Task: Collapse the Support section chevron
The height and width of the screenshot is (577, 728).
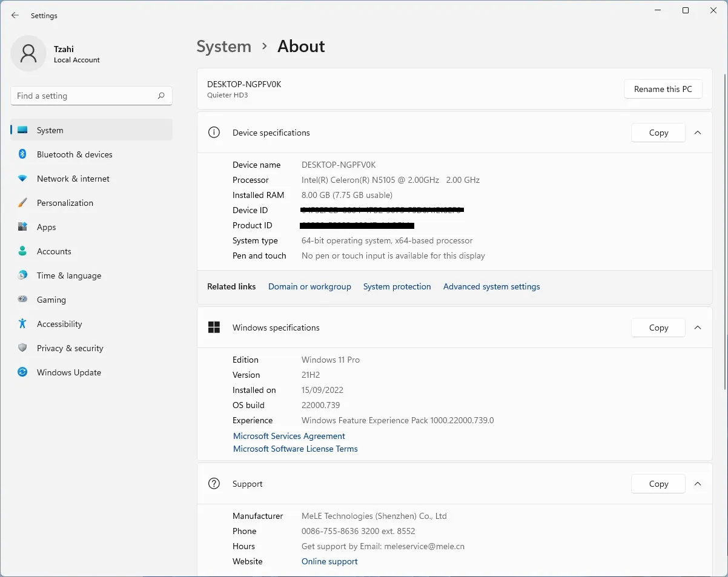Action: pos(698,484)
